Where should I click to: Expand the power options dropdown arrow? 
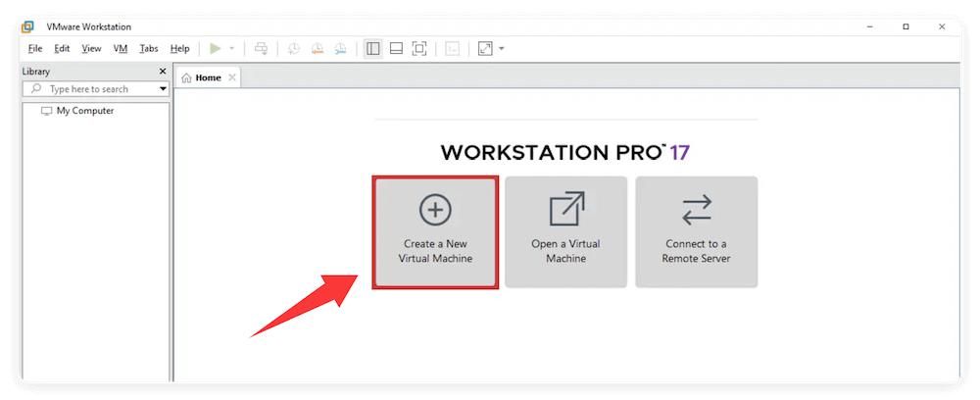[231, 49]
